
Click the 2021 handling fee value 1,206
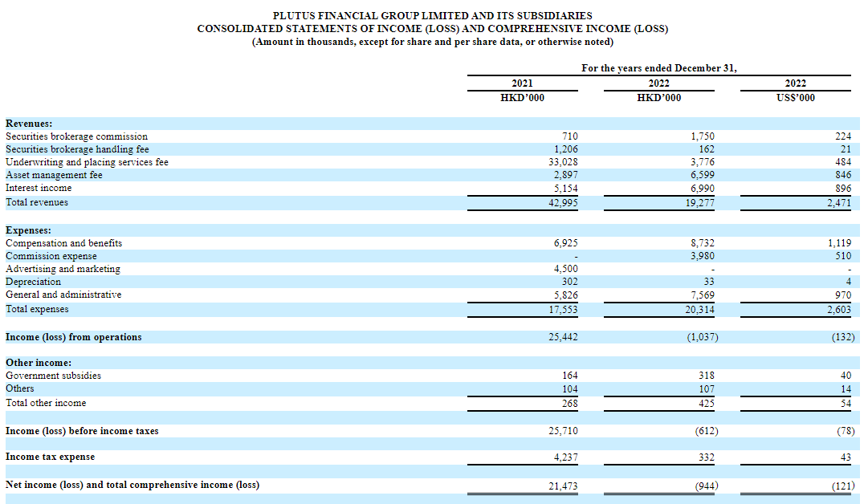(x=566, y=149)
